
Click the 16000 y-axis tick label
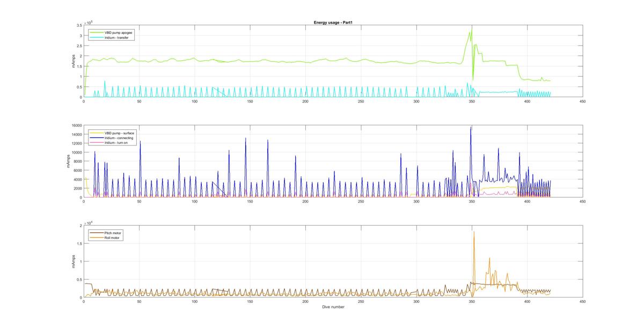pyautogui.click(x=76, y=126)
